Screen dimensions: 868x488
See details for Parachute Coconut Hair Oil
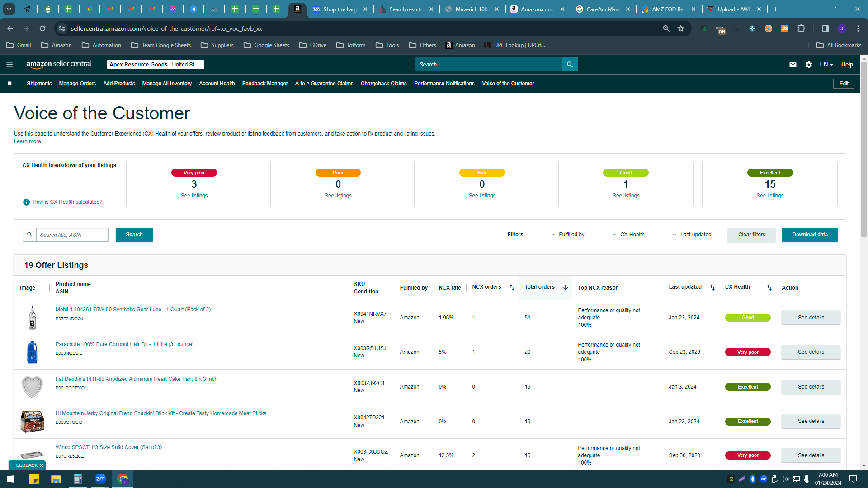(811, 352)
